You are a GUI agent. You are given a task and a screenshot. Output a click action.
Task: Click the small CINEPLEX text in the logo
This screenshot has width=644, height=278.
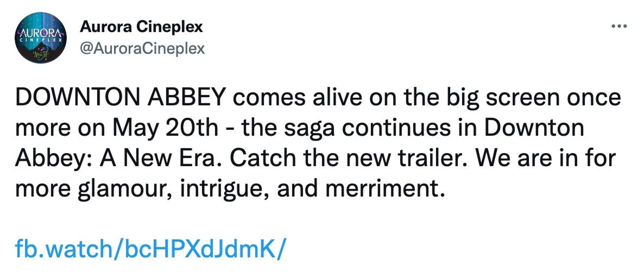tap(41, 40)
